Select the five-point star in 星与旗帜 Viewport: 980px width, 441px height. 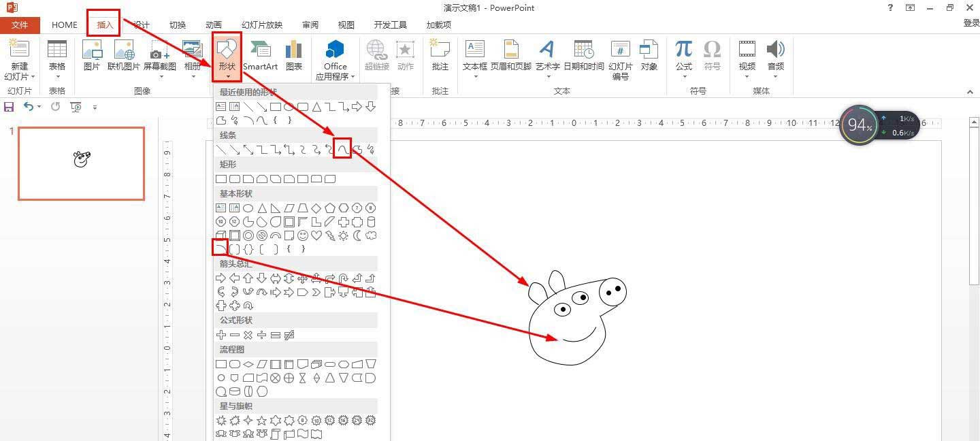click(262, 421)
